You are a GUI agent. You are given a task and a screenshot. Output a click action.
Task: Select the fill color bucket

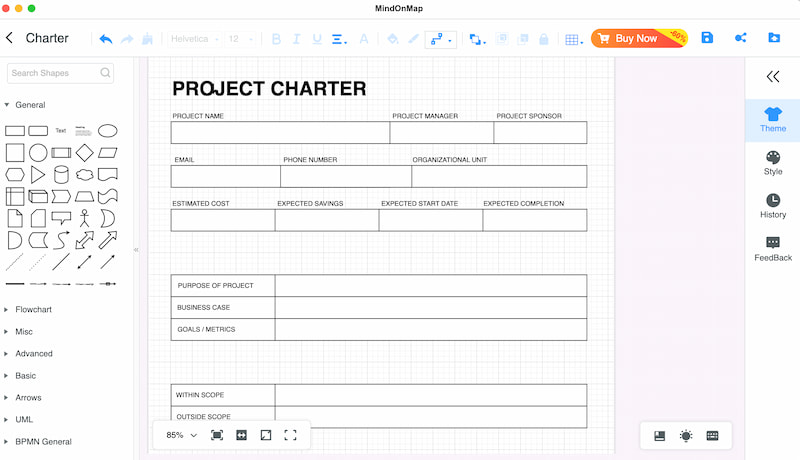click(392, 39)
